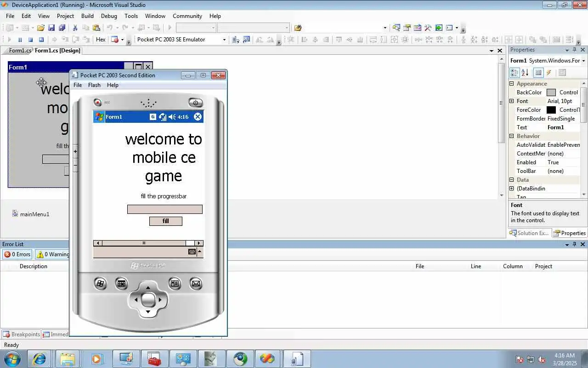The width and height of the screenshot is (588, 368).
Task: Break All debugging with pause icon
Action: tap(20, 40)
